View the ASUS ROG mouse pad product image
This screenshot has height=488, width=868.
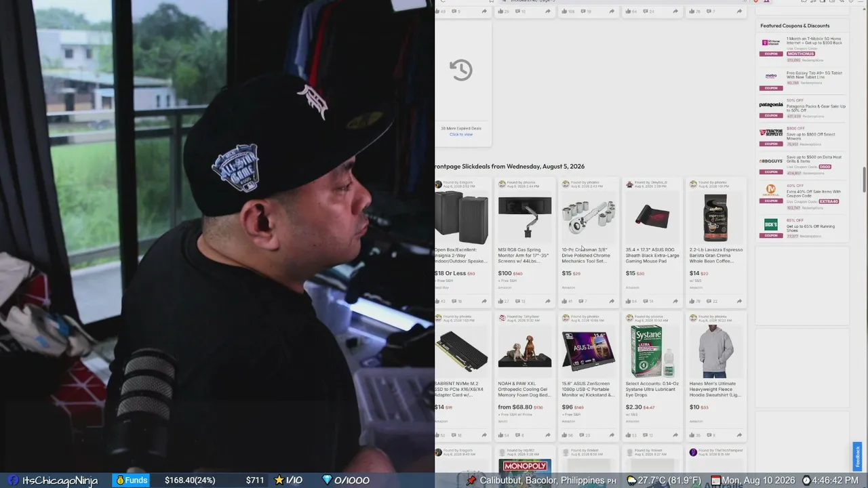pyautogui.click(x=652, y=217)
